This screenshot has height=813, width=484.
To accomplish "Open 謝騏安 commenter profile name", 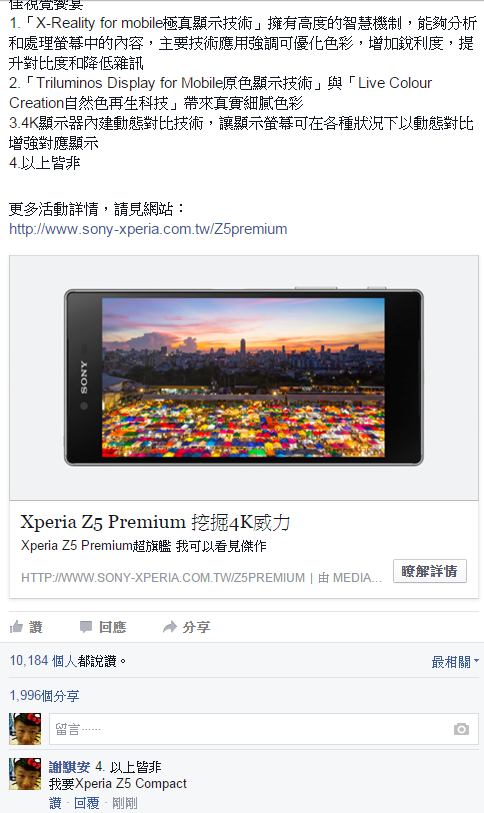I will click(x=69, y=766).
